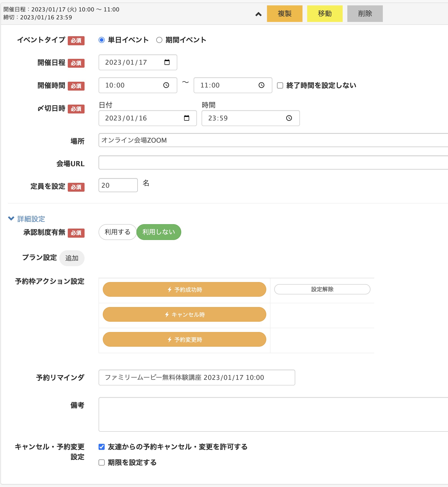Collapse event panel with up chevron
This screenshot has height=487, width=448.
point(258,14)
